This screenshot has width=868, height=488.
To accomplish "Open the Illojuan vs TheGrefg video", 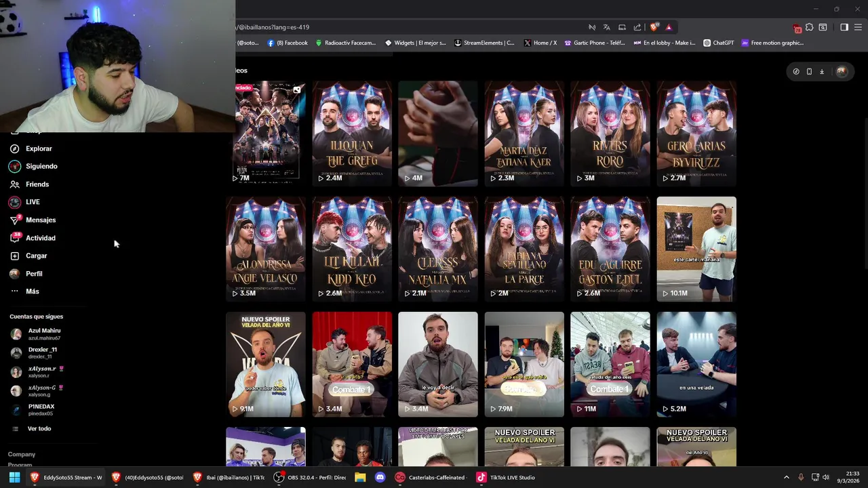I will coord(352,134).
